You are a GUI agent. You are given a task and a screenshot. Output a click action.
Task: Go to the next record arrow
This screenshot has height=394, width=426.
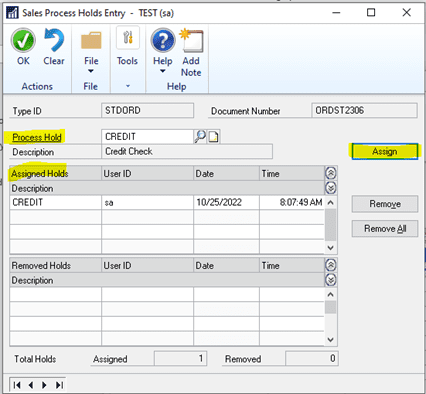pyautogui.click(x=44, y=385)
